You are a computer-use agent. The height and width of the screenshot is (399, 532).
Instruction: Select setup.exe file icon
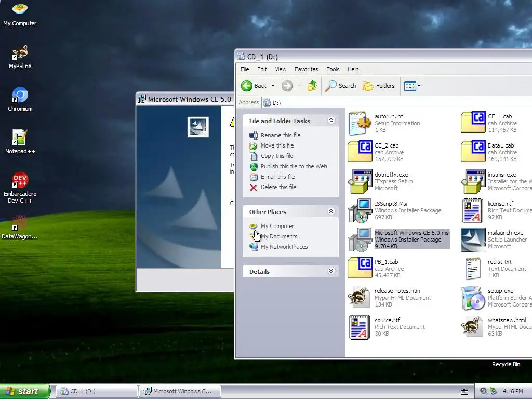click(x=473, y=298)
